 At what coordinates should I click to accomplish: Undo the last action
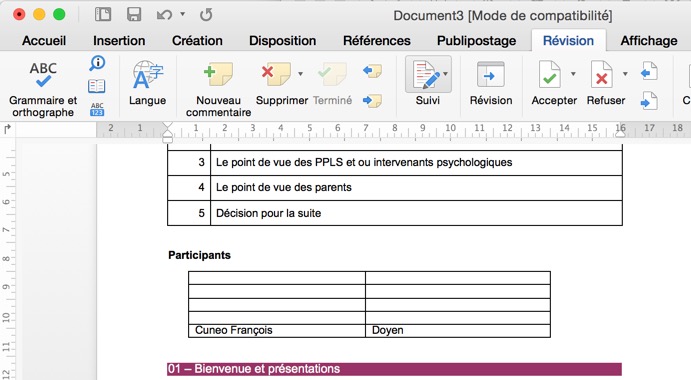click(x=164, y=15)
